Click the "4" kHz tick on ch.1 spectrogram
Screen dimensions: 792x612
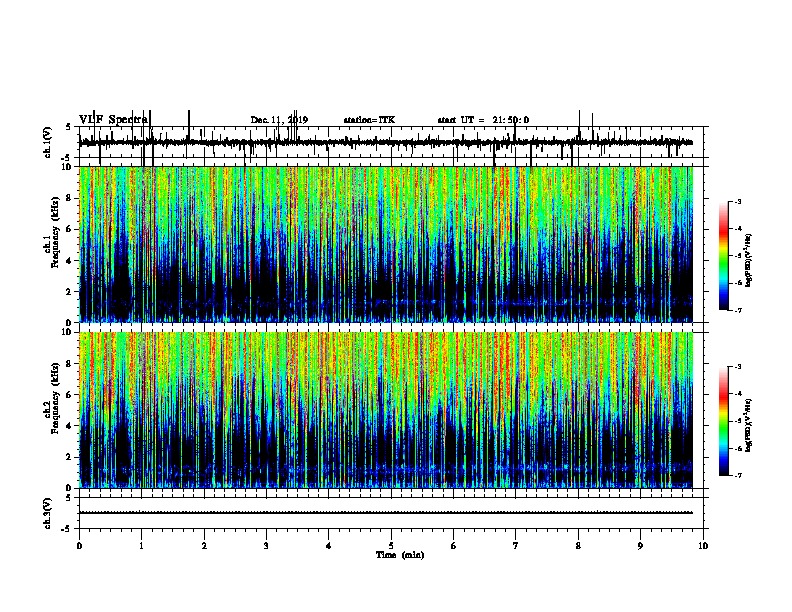click(x=70, y=261)
